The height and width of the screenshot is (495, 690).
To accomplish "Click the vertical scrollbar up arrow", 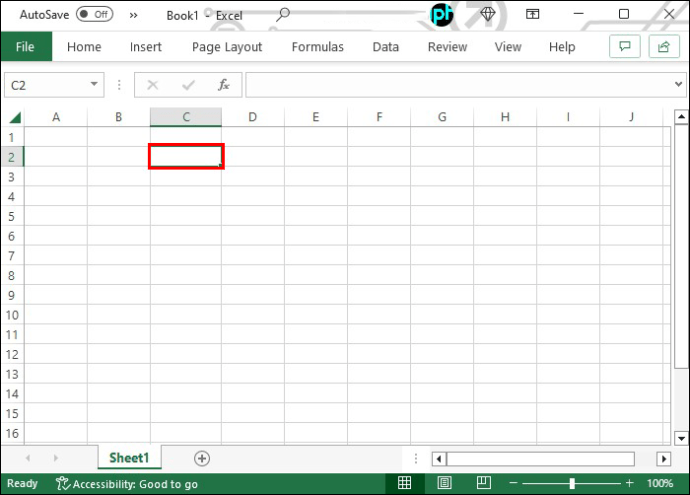I will pos(681,117).
